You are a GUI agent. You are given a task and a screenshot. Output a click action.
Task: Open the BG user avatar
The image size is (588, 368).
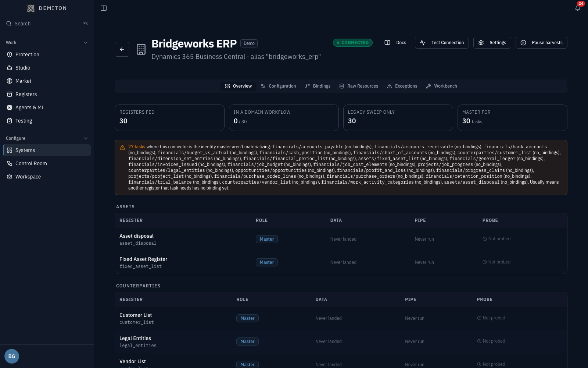coord(12,356)
